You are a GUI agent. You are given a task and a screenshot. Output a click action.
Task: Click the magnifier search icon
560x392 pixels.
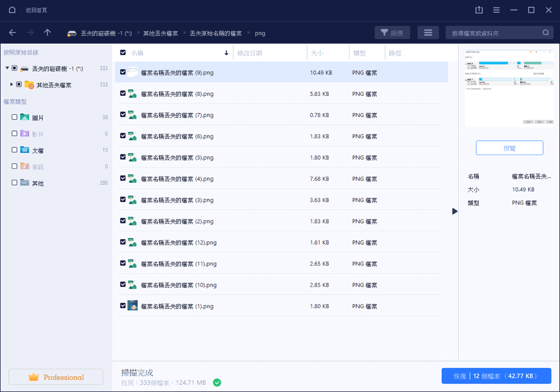(x=545, y=33)
